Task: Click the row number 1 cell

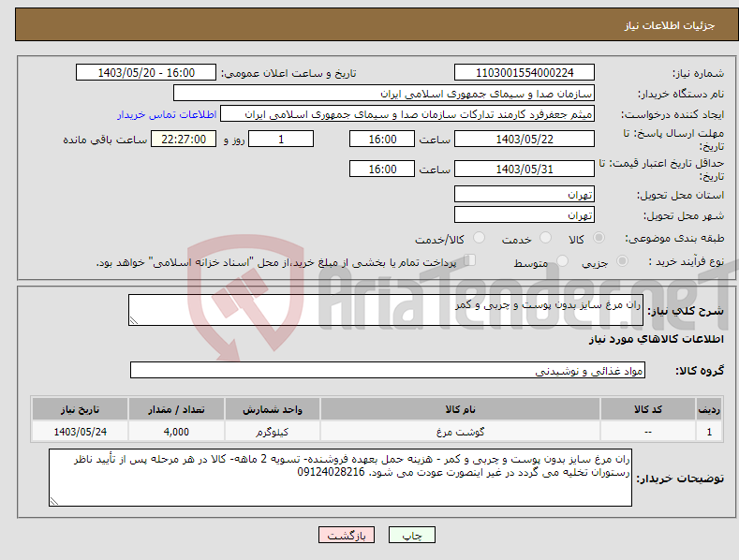Action: point(709,432)
